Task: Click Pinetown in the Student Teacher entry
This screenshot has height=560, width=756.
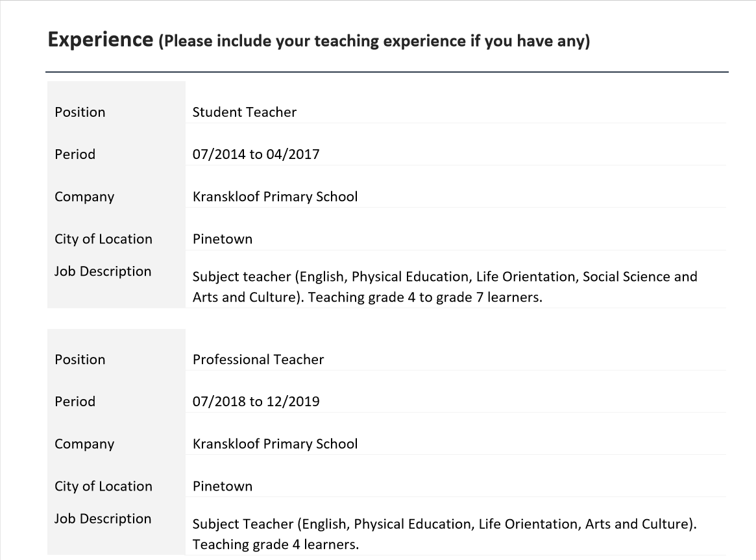Action: [x=223, y=239]
